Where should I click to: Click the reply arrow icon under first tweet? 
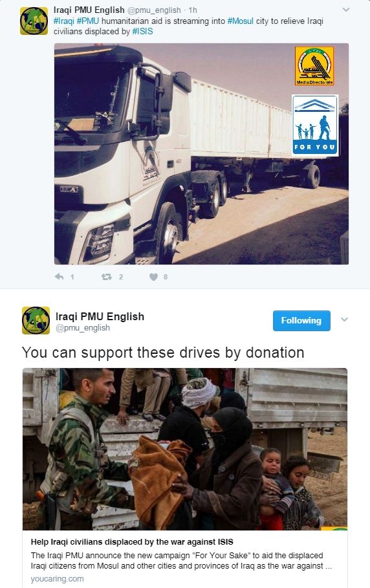60,277
